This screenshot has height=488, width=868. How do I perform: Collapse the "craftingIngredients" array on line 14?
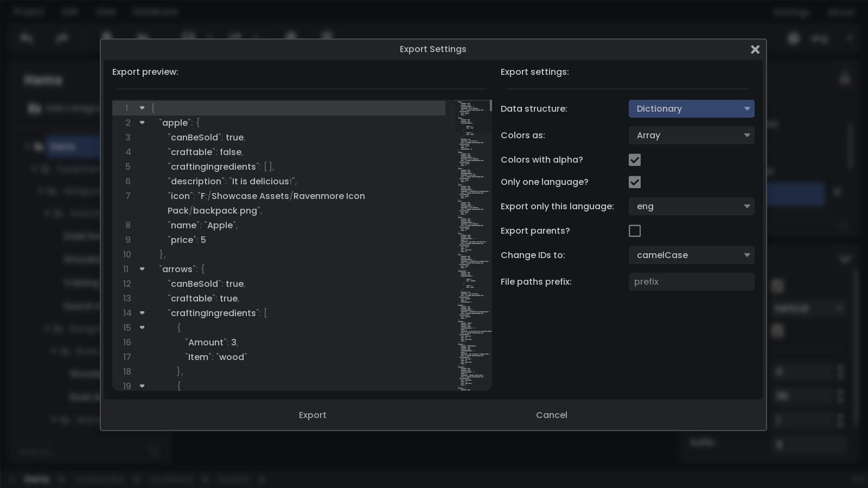142,313
